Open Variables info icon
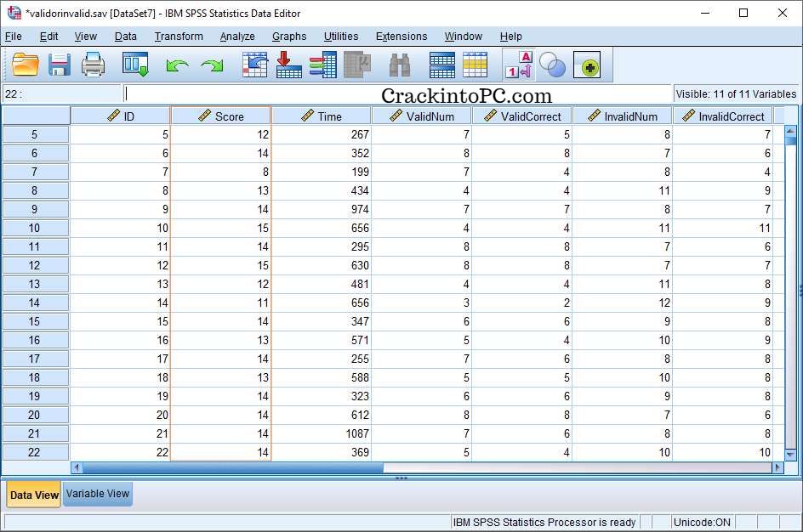The width and height of the screenshot is (803, 532). click(322, 65)
